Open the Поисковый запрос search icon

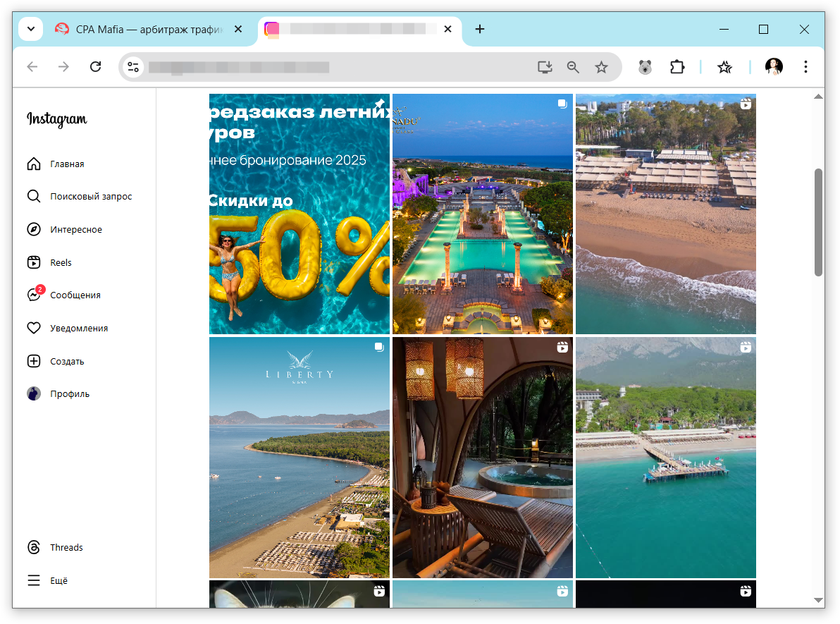[34, 196]
